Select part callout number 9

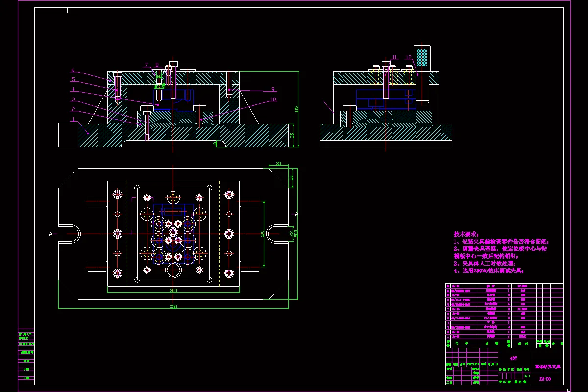coord(273,89)
